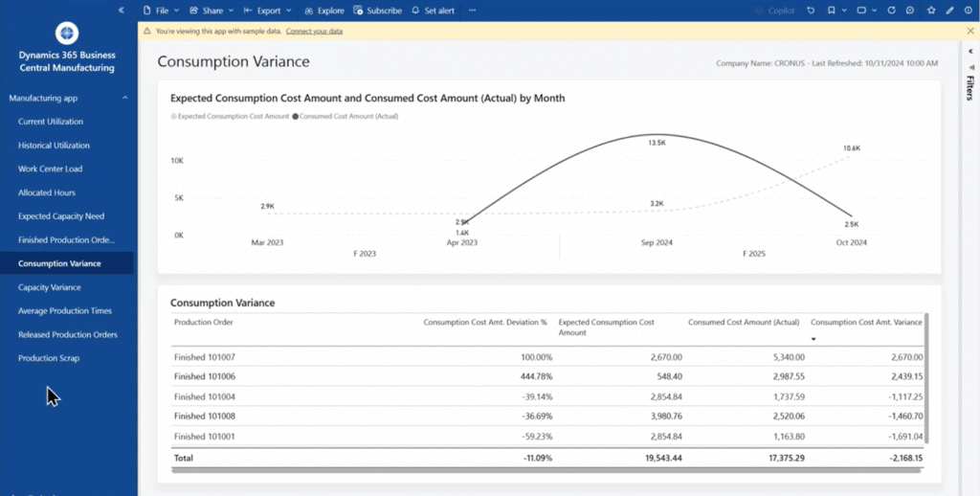Click the Explore binoculars button
This screenshot has width=980, height=496.
tap(323, 11)
